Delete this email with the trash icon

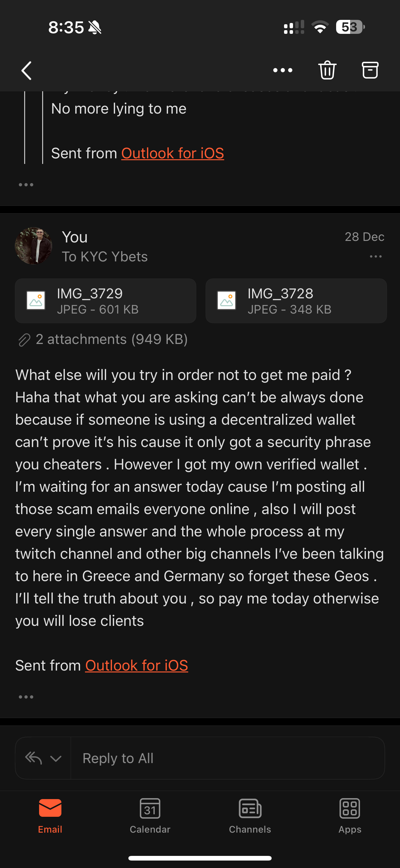click(x=327, y=70)
